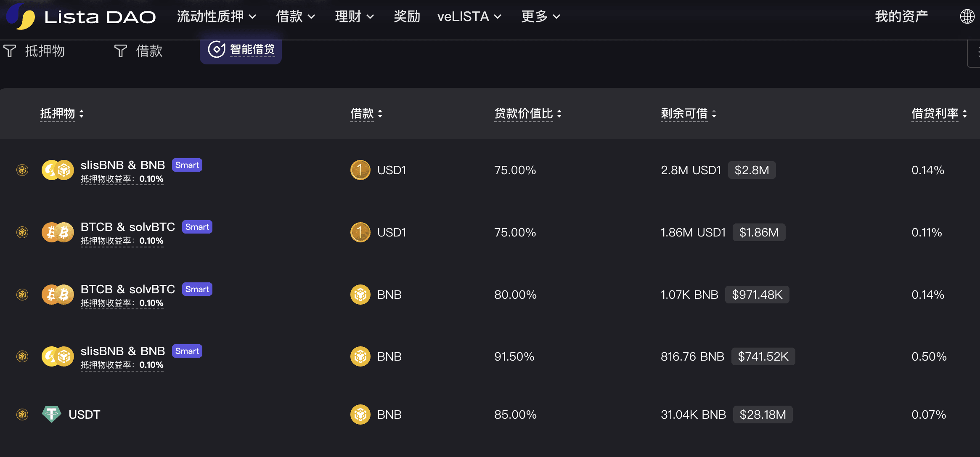Toggle the 智能借贷 smart lending filter
The image size is (980, 457).
(241, 50)
